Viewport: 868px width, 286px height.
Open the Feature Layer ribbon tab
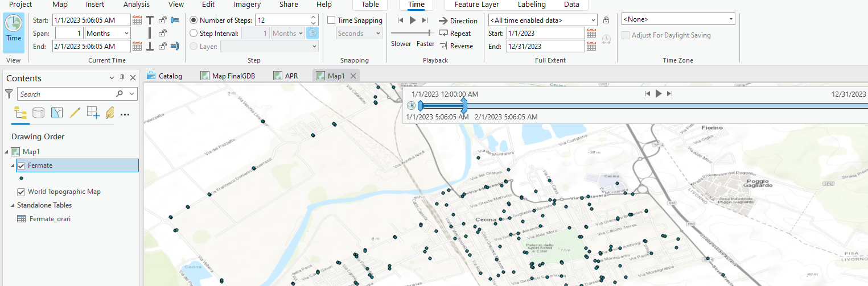[x=476, y=5]
